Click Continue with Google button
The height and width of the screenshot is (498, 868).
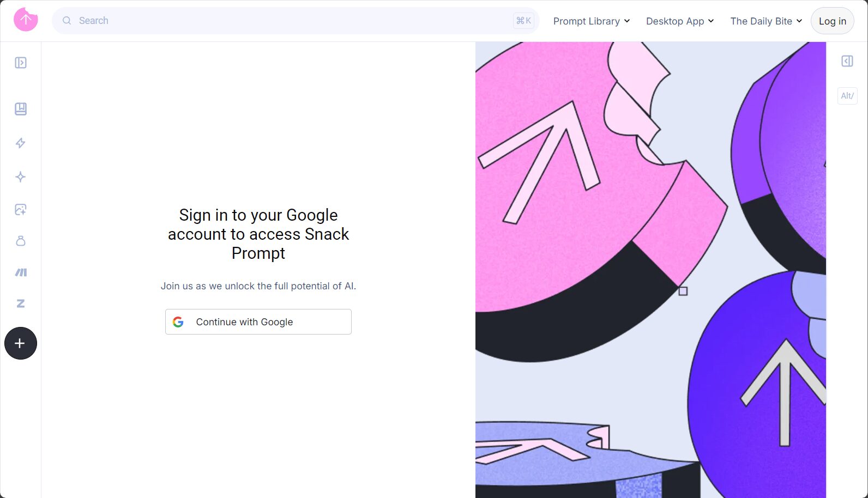point(258,322)
